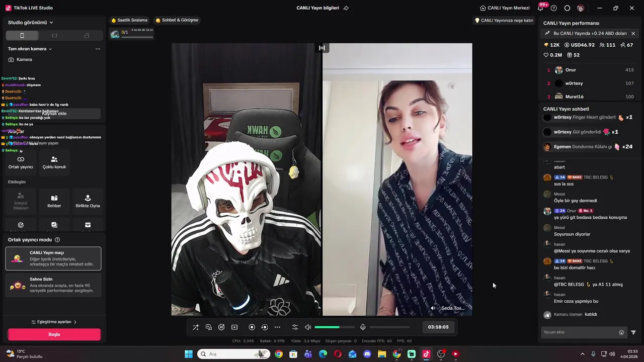Open CANLI Yayın bilgileri title
The image size is (644, 362).
317,8
